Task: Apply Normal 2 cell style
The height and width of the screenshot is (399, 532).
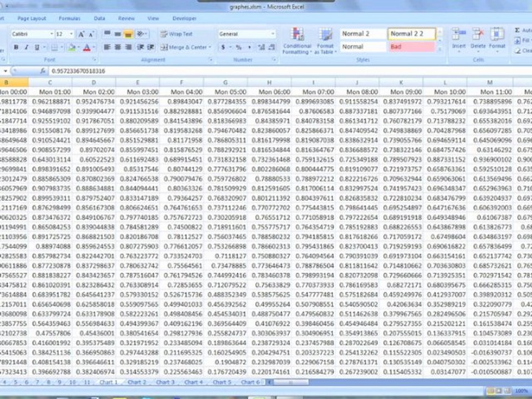Action: point(363,34)
